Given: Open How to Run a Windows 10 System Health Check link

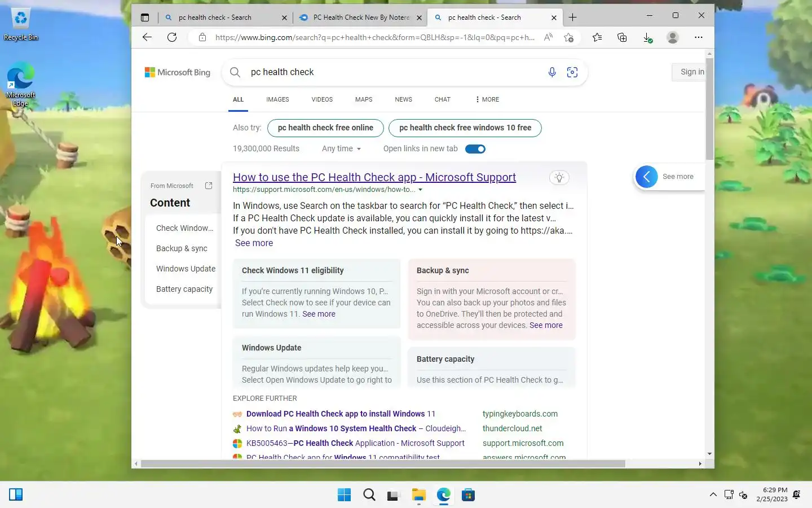Looking at the screenshot, I should tap(356, 428).
